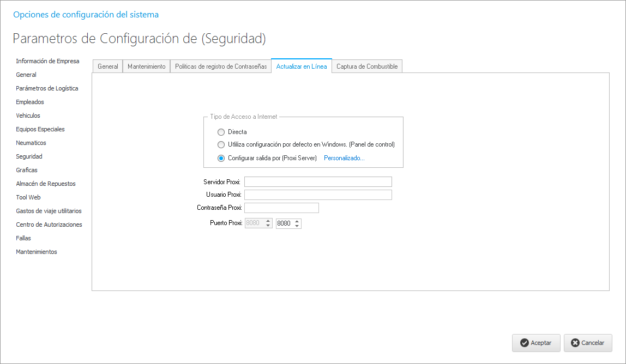Focus the Usuario Proxi text box
Screen dimensions: 626x364
click(x=318, y=195)
